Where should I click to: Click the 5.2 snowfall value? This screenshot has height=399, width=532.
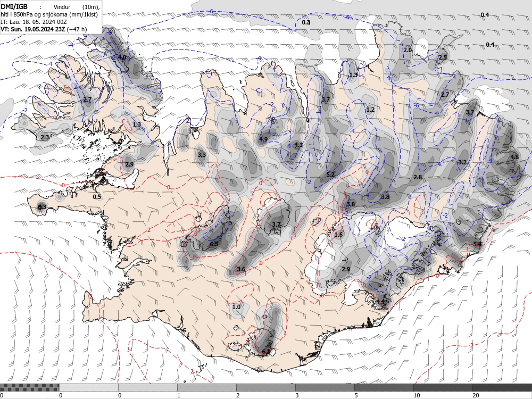click(330, 174)
